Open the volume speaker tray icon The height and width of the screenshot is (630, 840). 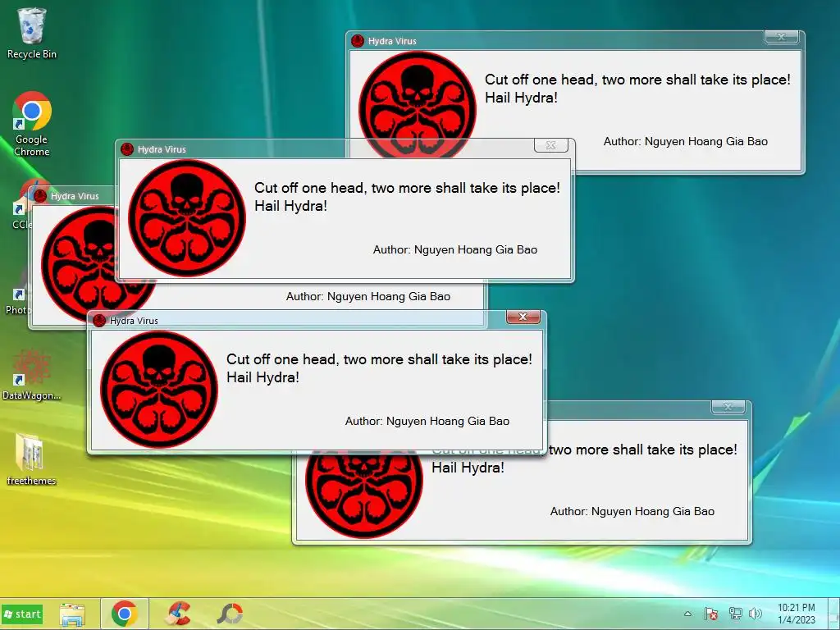point(756,614)
